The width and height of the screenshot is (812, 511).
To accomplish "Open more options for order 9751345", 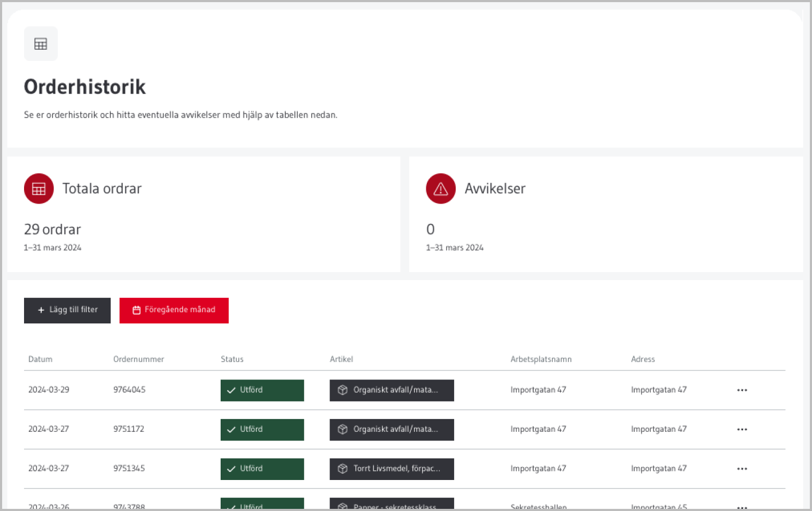I will point(742,469).
